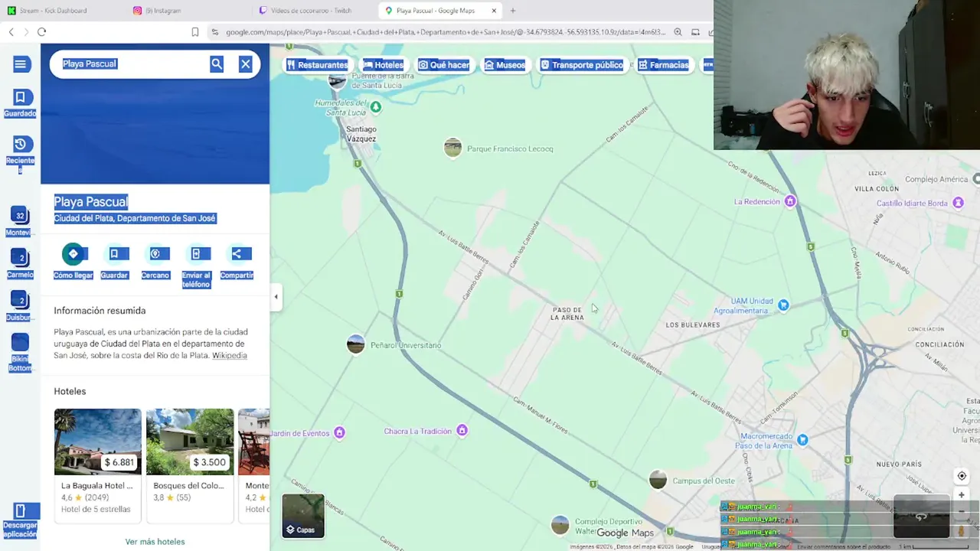Click the Cómo llegar directions button

pyautogui.click(x=73, y=261)
